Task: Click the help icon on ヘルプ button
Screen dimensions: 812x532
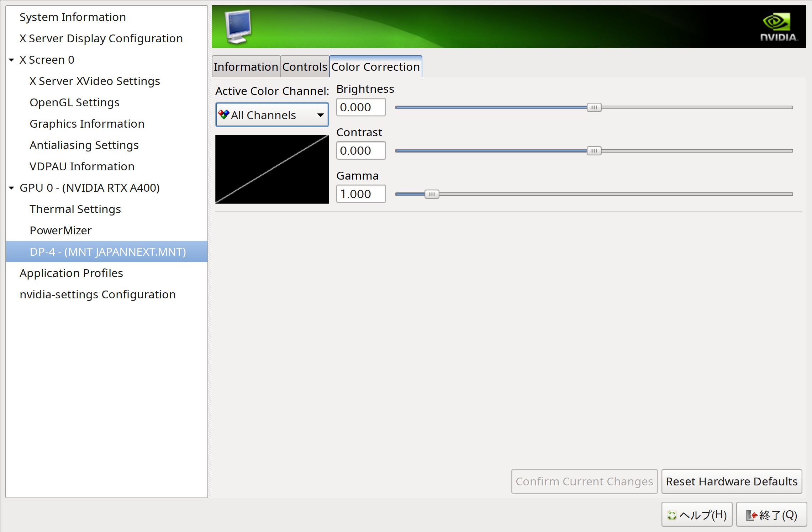Action: 672,515
